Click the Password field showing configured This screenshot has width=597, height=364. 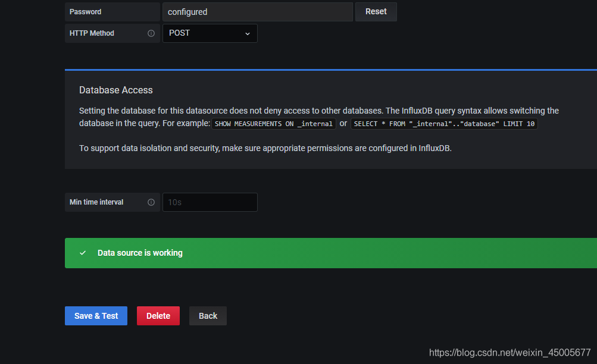(258, 12)
